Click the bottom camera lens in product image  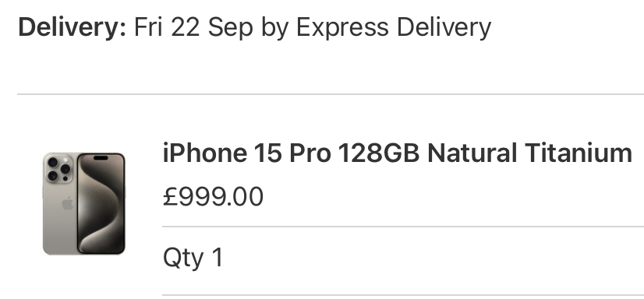[x=52, y=176]
